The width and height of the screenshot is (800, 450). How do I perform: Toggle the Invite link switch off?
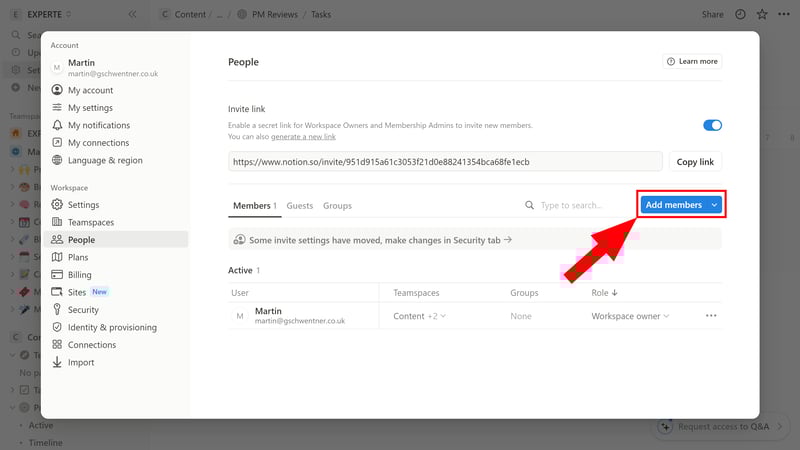click(x=712, y=125)
